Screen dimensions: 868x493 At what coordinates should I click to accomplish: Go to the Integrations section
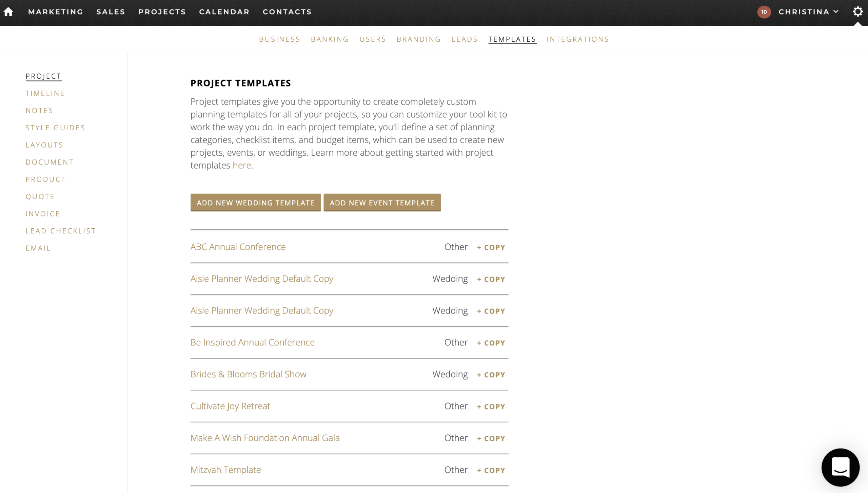click(578, 39)
